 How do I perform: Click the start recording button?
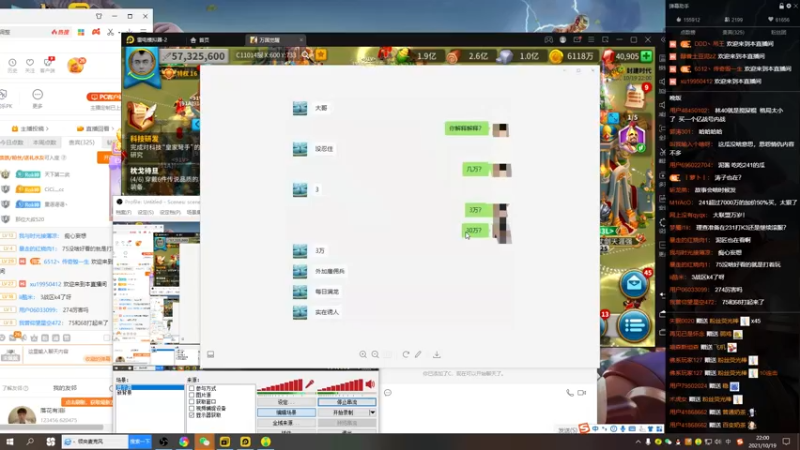click(343, 412)
